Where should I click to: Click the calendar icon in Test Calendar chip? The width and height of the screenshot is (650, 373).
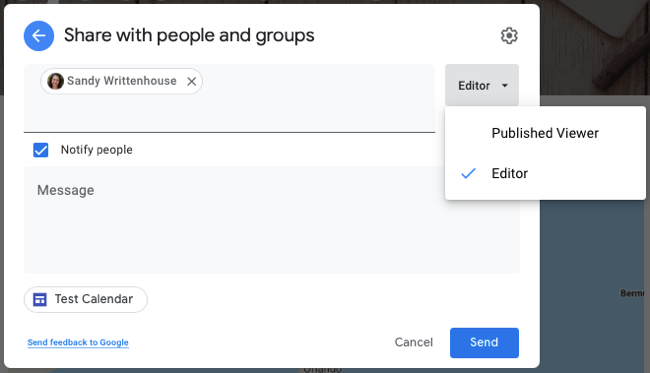(40, 299)
